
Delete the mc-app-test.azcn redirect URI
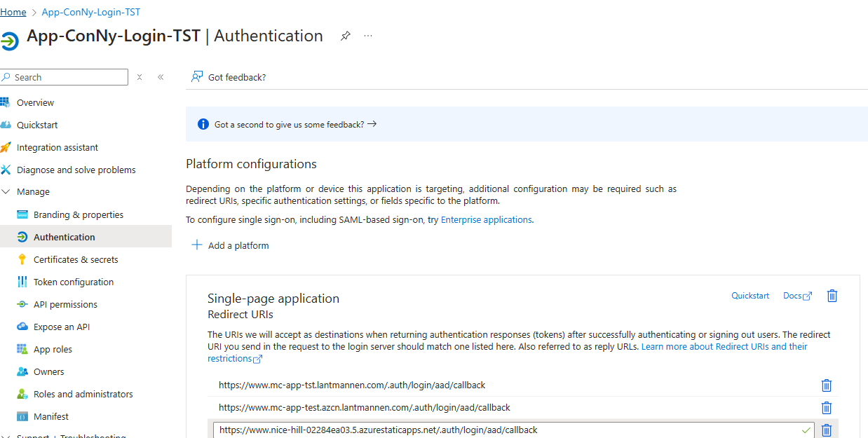[827, 408]
